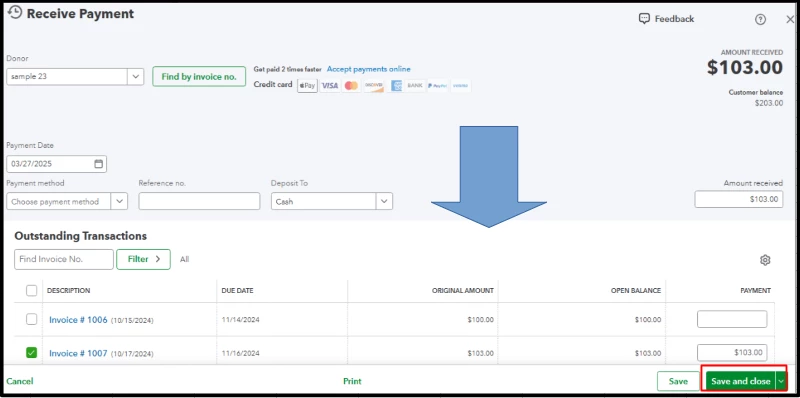Toggle the select-all transactions checkbox
Screen dimensions: 800x398
pyautogui.click(x=32, y=291)
